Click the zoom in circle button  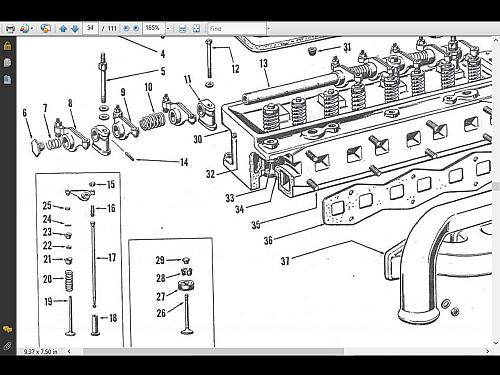click(136, 28)
